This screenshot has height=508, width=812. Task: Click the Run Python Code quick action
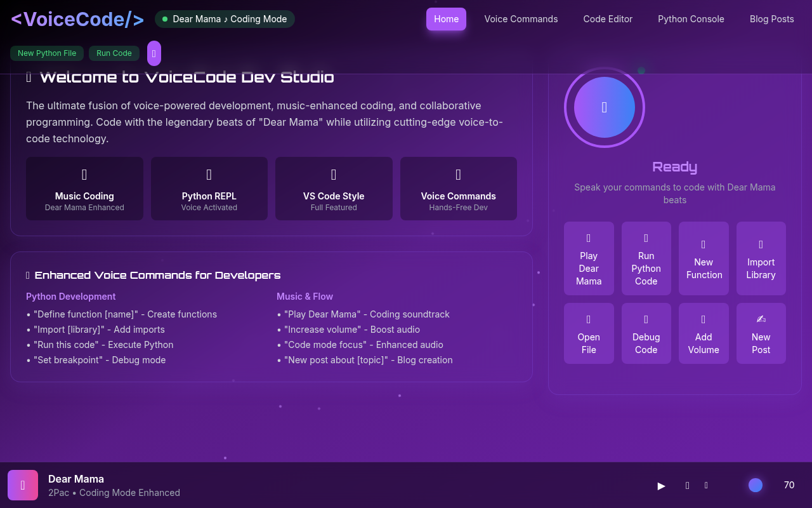646,258
